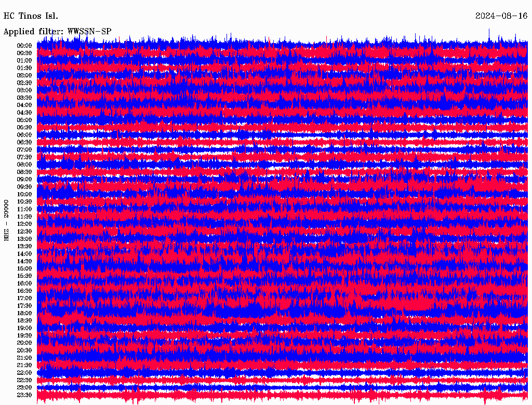This screenshot has height=405, width=532.
Task: Click the 19:00 time label
Action: pos(24,328)
